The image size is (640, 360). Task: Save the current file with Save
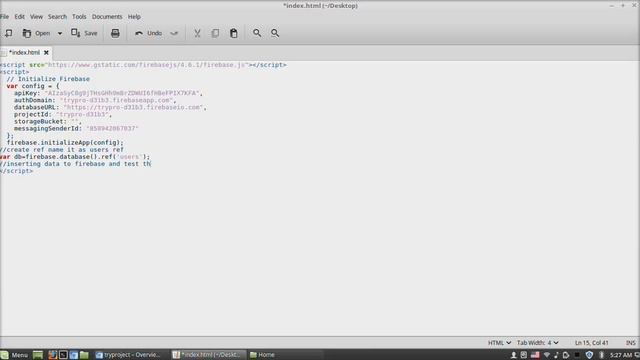coord(84,33)
